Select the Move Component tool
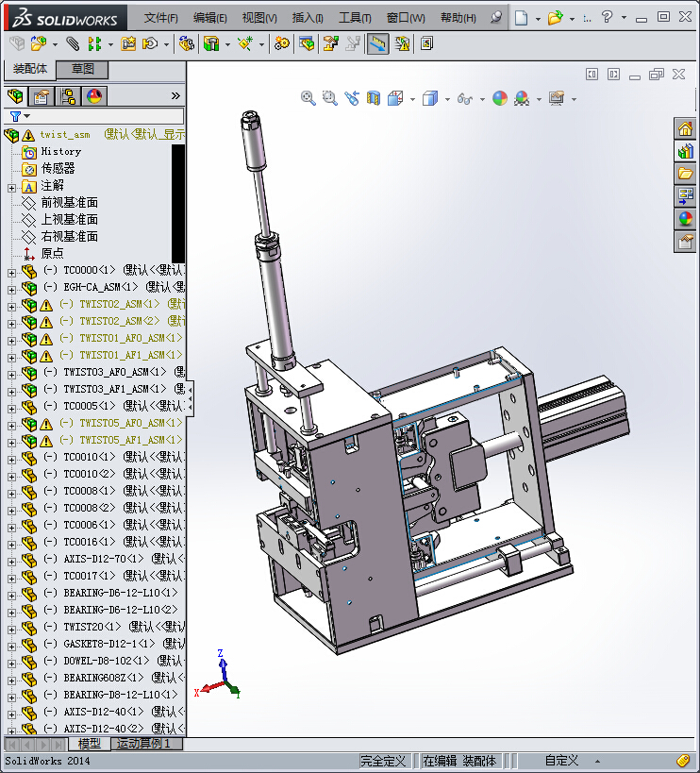 tap(150, 43)
